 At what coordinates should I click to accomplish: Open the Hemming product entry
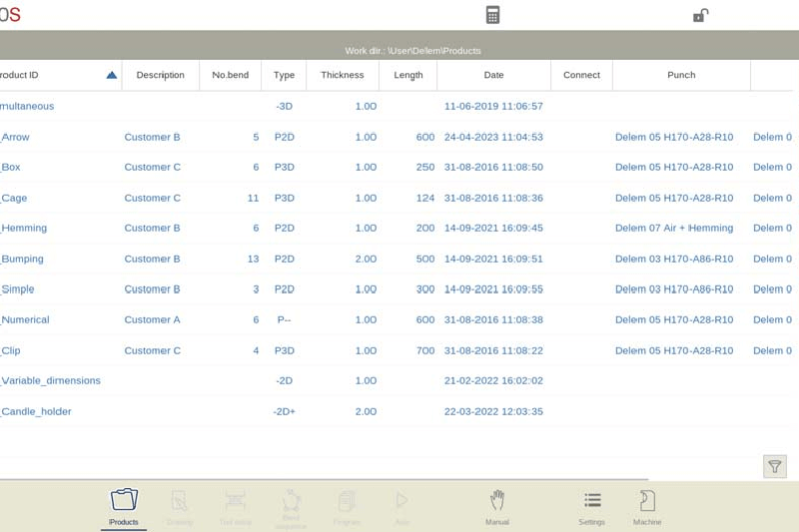(x=25, y=229)
